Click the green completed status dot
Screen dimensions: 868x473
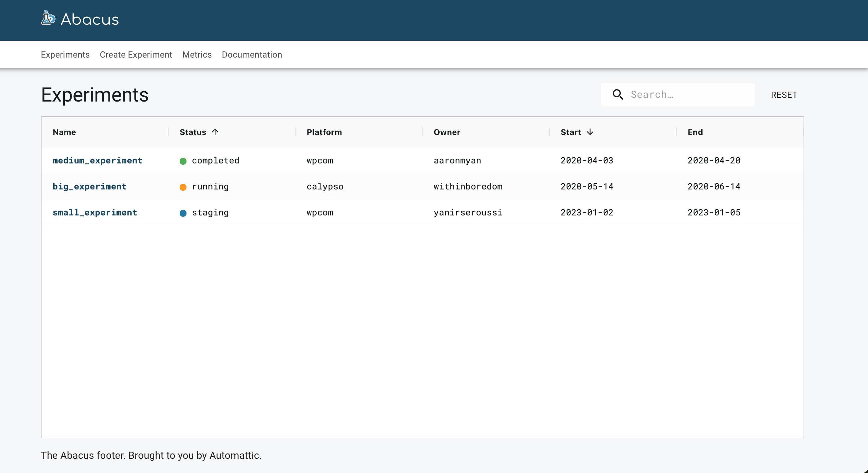(183, 161)
